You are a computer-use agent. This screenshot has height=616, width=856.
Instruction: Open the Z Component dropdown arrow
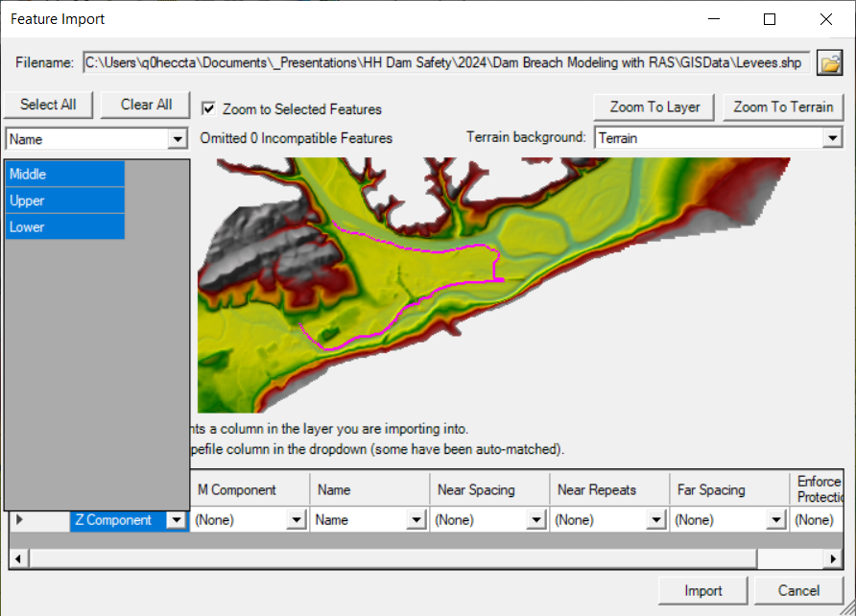coord(177,520)
